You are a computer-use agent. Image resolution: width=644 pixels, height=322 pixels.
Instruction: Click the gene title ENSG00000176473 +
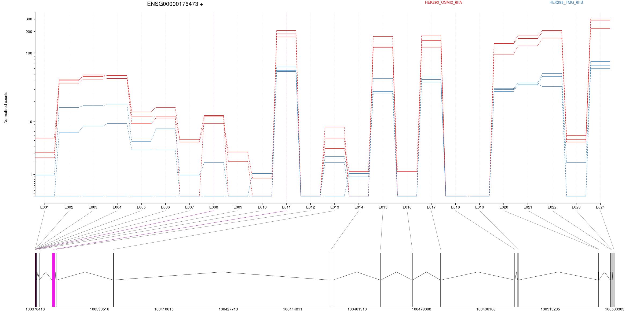click(175, 4)
